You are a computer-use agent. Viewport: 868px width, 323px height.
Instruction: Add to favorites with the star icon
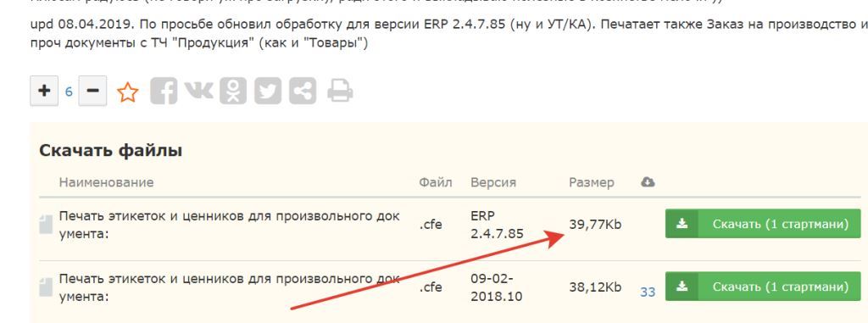(128, 92)
